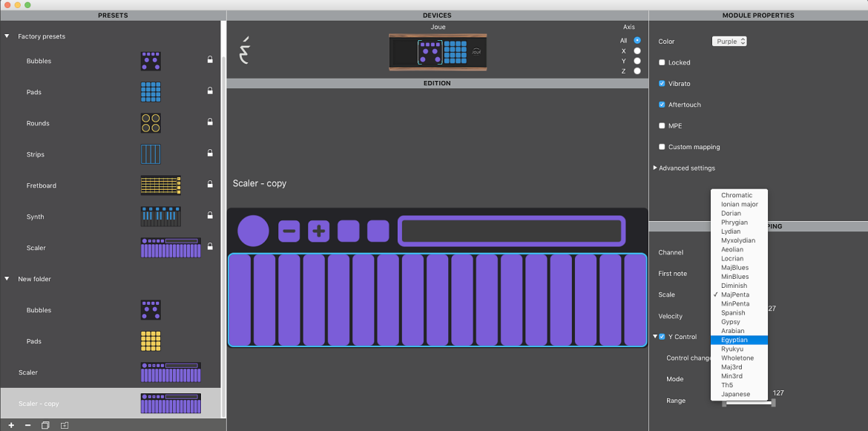Click the lock icon beside factory Pads

(x=210, y=91)
